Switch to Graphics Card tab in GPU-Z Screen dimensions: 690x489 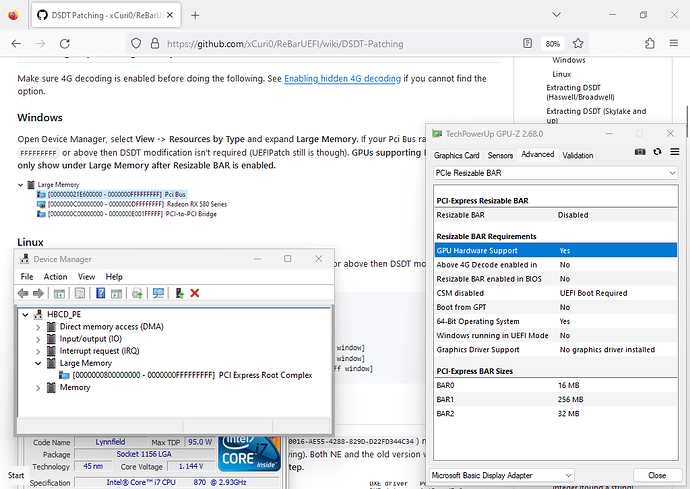pos(456,155)
